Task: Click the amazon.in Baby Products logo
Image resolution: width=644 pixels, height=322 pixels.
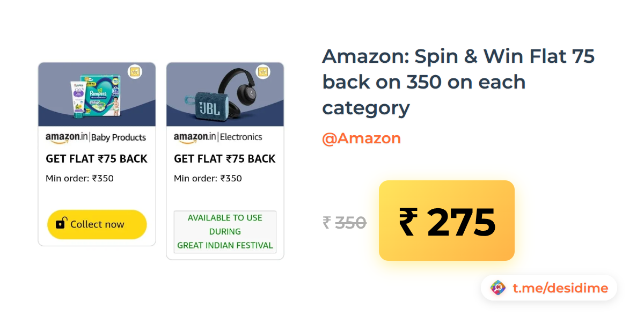Action: click(x=96, y=137)
